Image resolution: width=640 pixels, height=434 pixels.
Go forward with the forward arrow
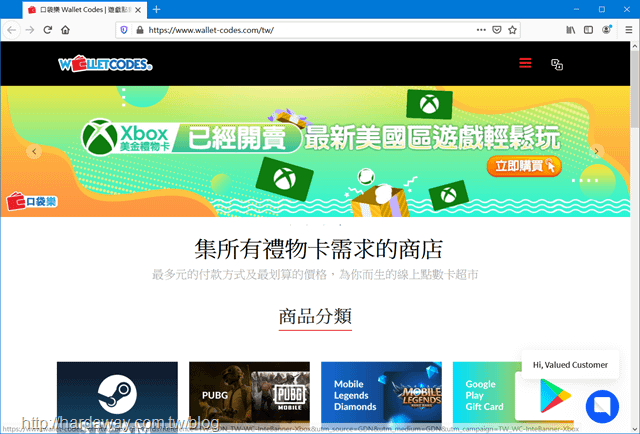(30, 30)
